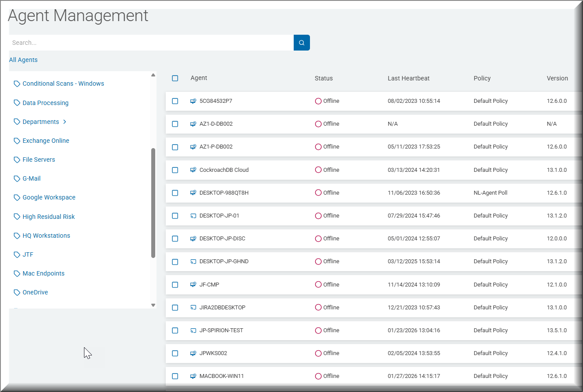The image size is (583, 392).
Task: Click the tag icon next to OneDrive
Action: tap(17, 293)
